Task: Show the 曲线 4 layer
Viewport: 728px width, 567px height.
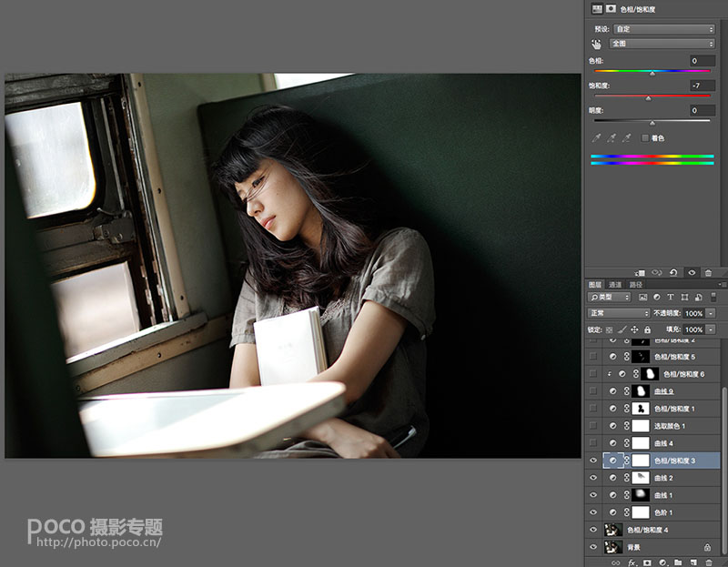Action: pyautogui.click(x=593, y=443)
